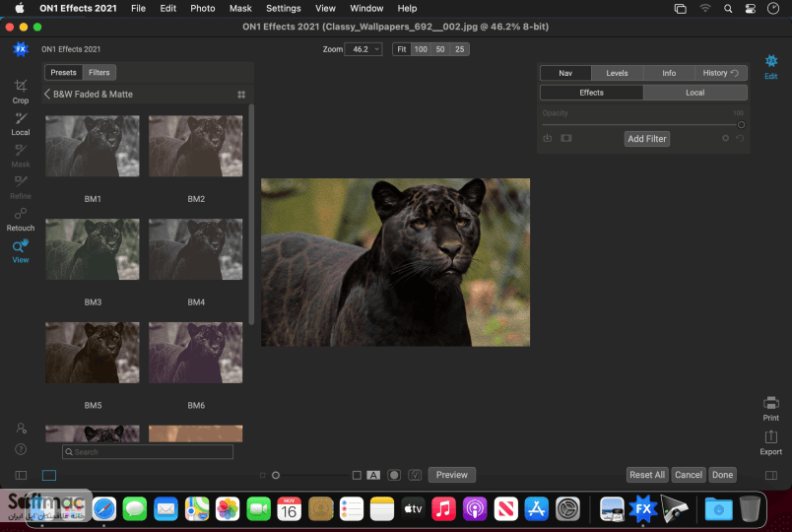The width and height of the screenshot is (792, 532).
Task: Adjust the Opacity slider handle
Action: [741, 125]
